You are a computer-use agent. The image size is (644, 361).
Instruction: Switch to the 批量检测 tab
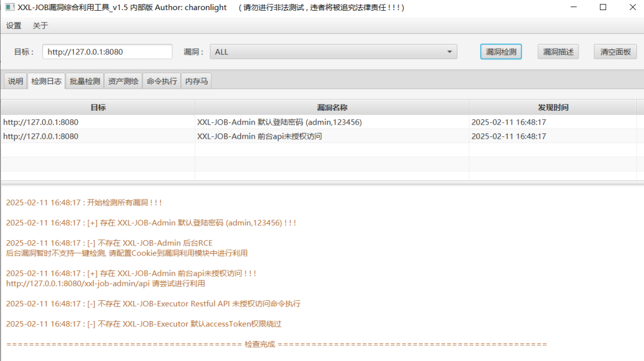(x=85, y=81)
